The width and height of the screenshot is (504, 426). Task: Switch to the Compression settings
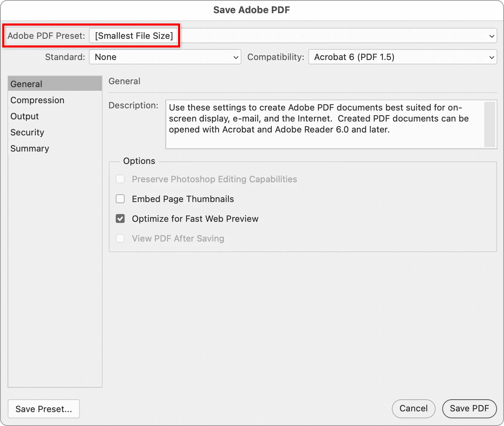click(x=55, y=100)
